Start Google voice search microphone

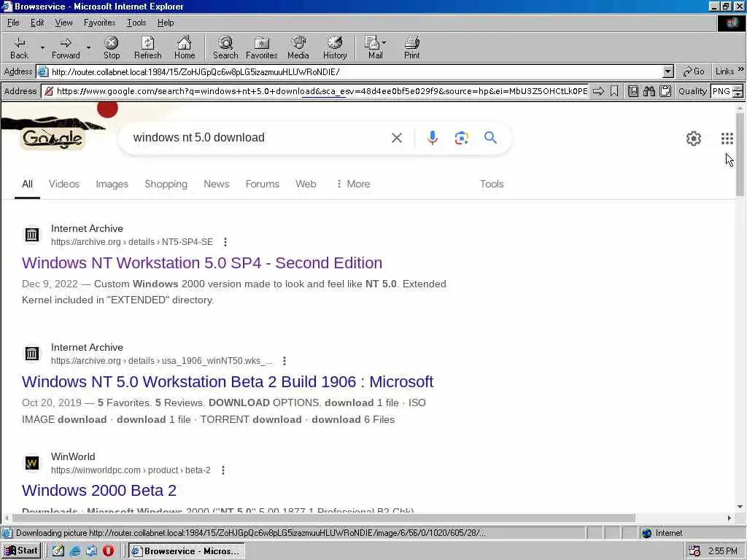(432, 138)
